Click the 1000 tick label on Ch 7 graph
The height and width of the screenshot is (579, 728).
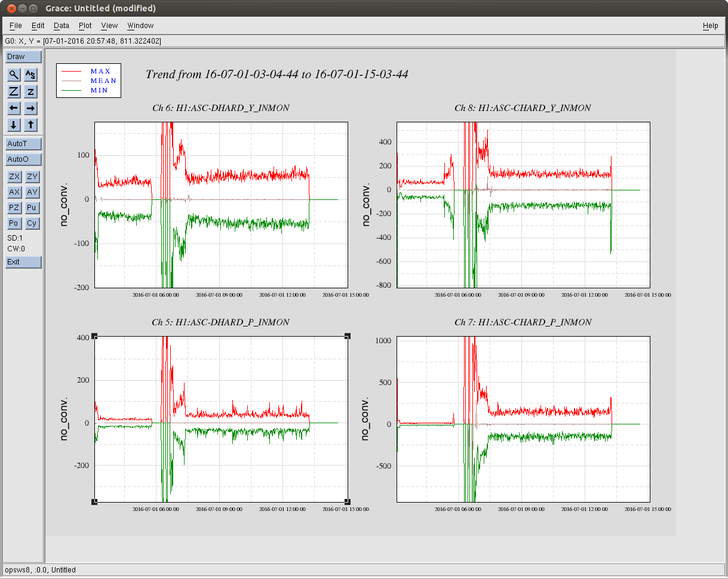pos(384,341)
